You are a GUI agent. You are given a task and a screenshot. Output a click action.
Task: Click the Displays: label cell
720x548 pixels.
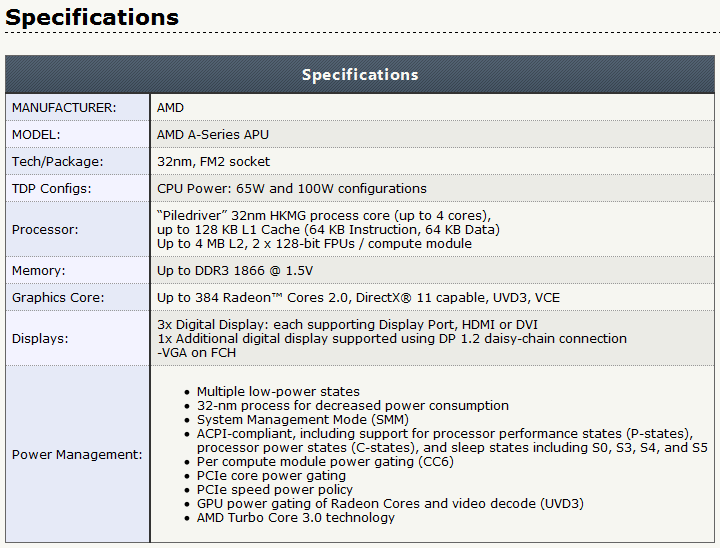78,338
